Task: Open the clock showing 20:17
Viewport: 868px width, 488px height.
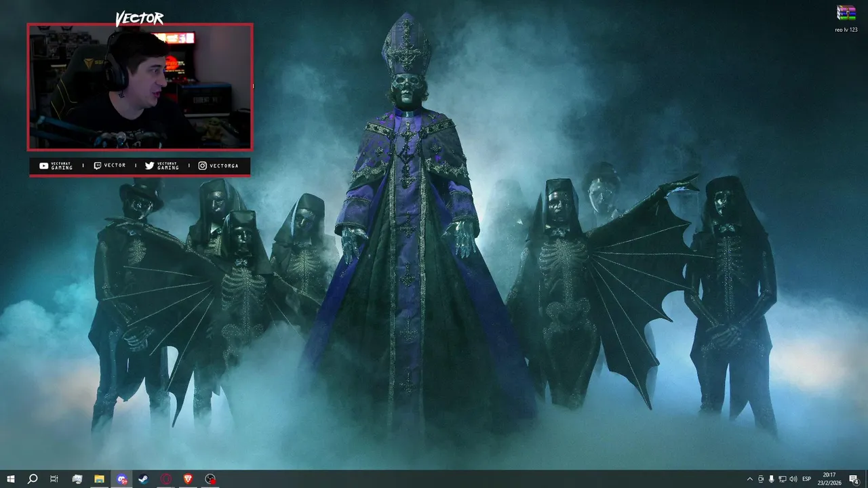Action: click(x=829, y=479)
